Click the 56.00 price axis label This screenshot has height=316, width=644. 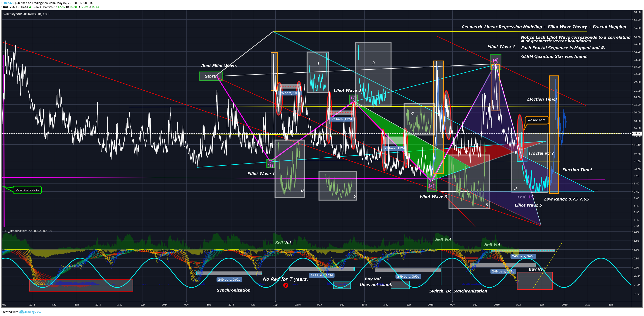(637, 28)
